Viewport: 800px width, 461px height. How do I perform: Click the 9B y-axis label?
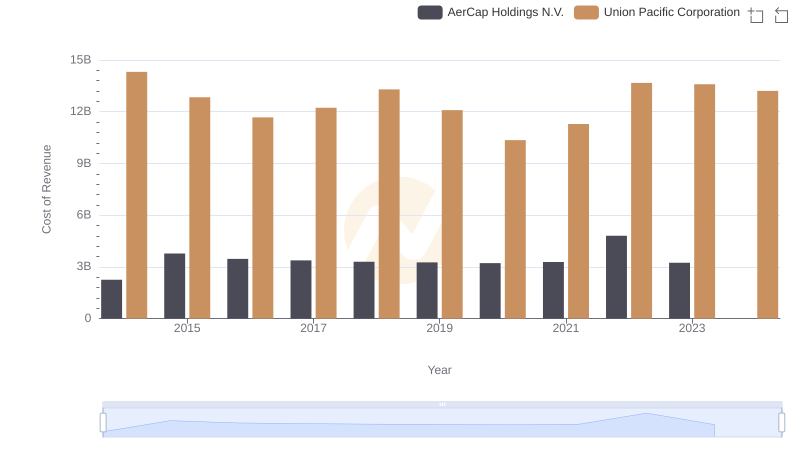(x=84, y=163)
